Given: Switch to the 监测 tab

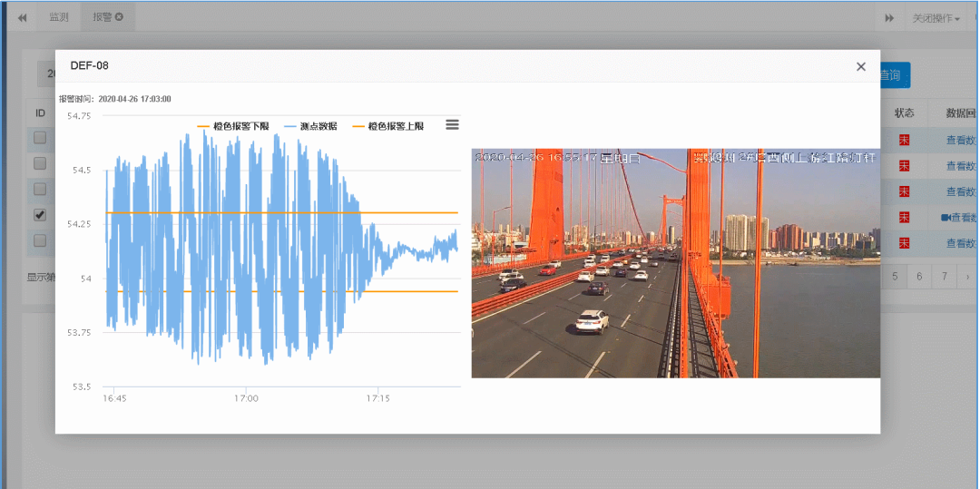Looking at the screenshot, I should [58, 17].
